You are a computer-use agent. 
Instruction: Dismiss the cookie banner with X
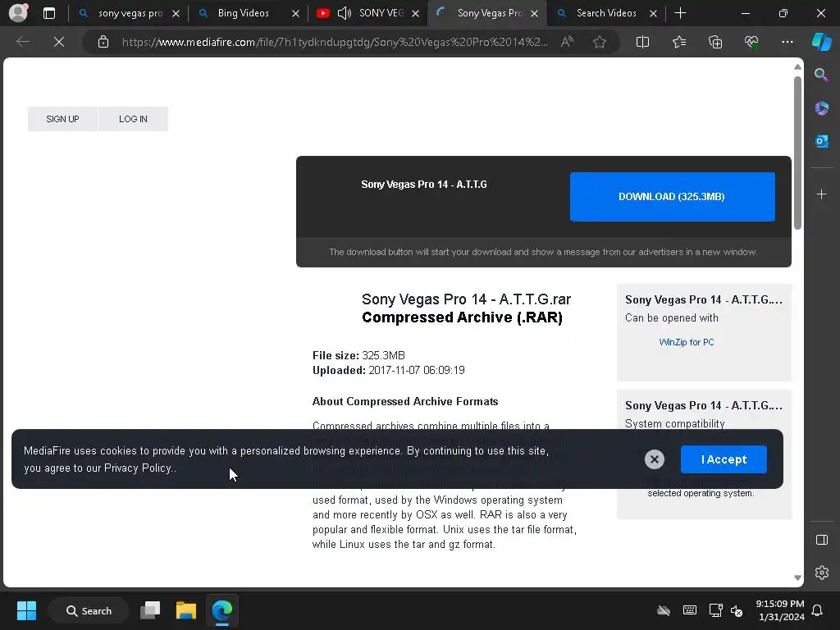click(654, 459)
